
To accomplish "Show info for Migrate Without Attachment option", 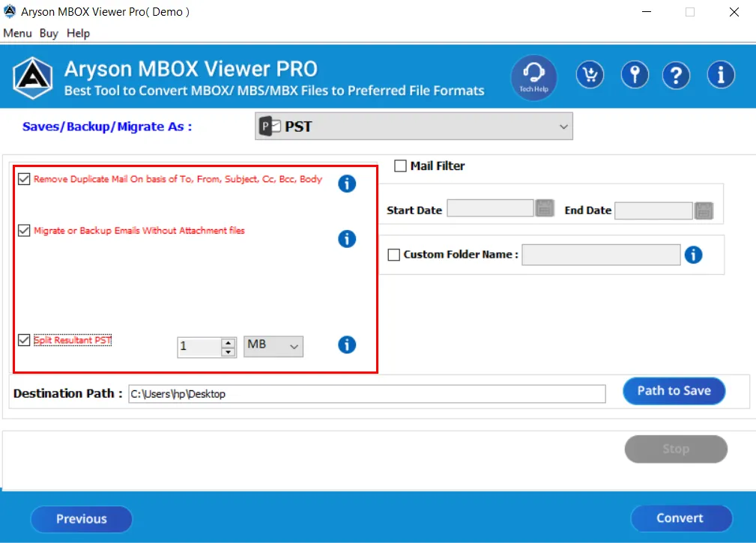I will tap(347, 238).
